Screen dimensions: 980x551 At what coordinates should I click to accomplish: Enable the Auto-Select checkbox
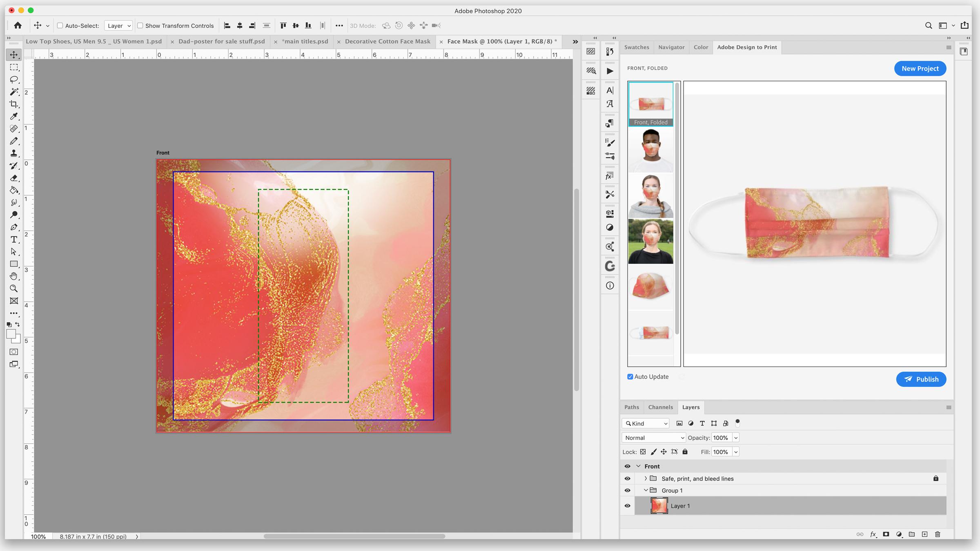pos(60,25)
